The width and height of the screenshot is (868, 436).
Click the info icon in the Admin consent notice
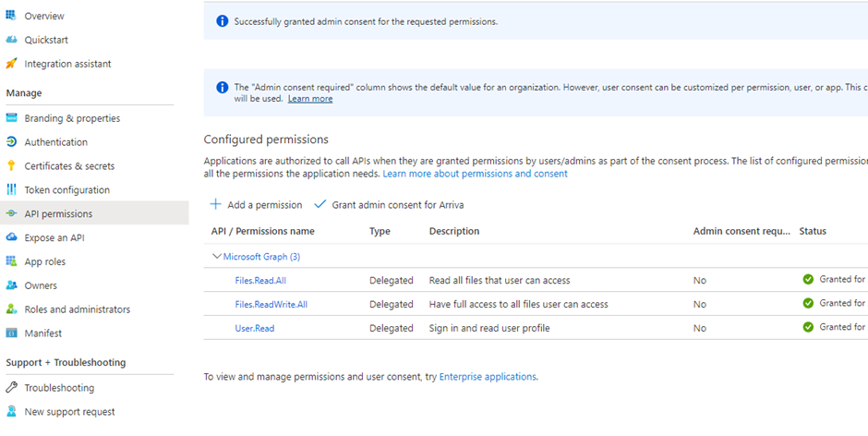(222, 88)
